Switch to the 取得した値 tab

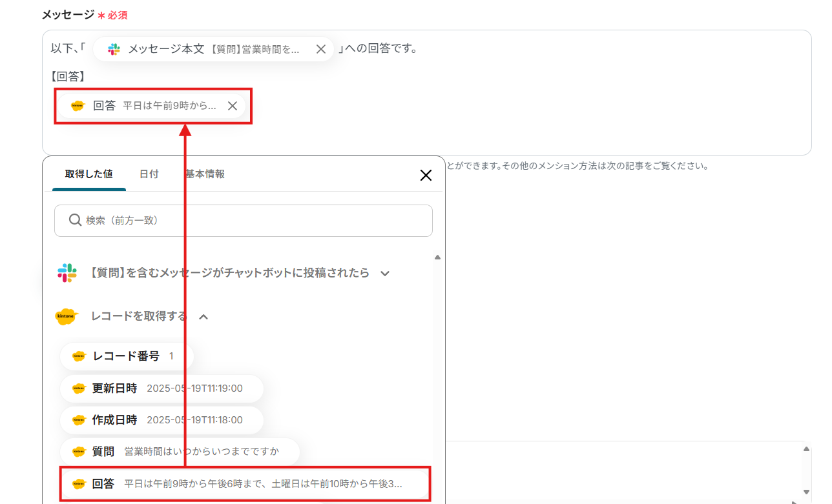point(89,174)
